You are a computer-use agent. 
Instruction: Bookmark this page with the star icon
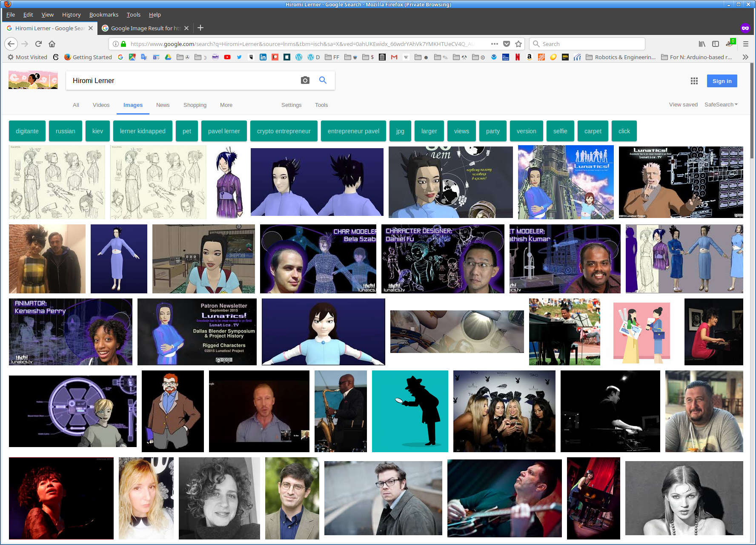coord(518,44)
